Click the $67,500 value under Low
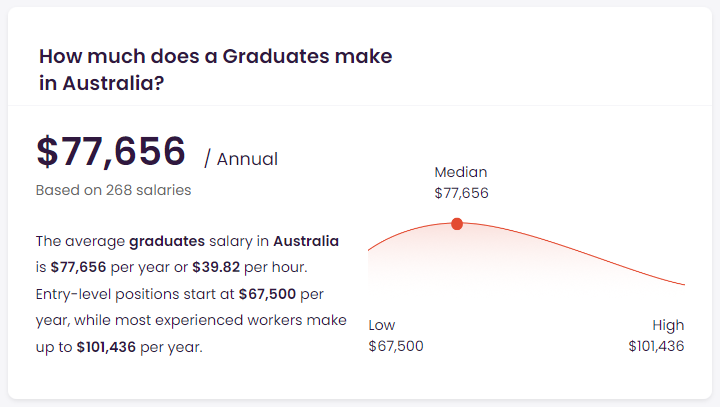The image size is (720, 407). pyautogui.click(x=396, y=346)
